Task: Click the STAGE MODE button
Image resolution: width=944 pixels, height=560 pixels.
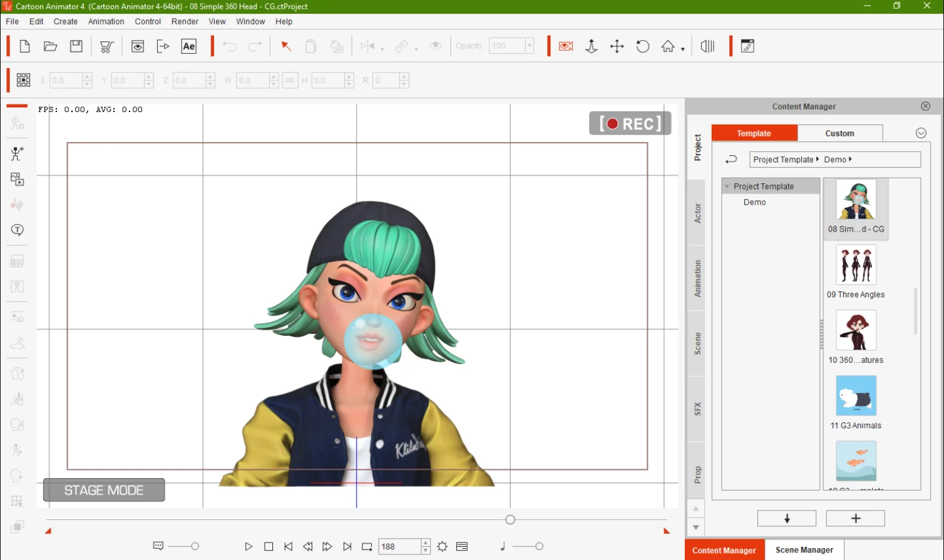Action: (104, 490)
